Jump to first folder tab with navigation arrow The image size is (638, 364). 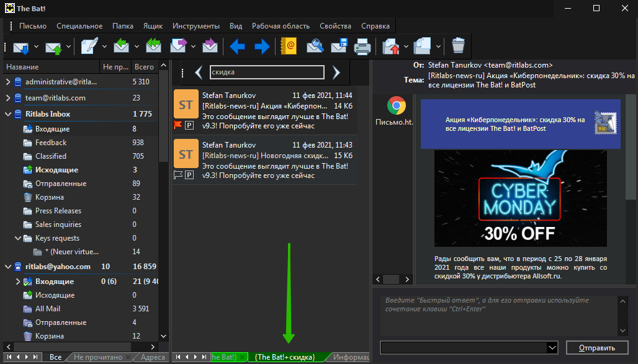tap(9, 357)
